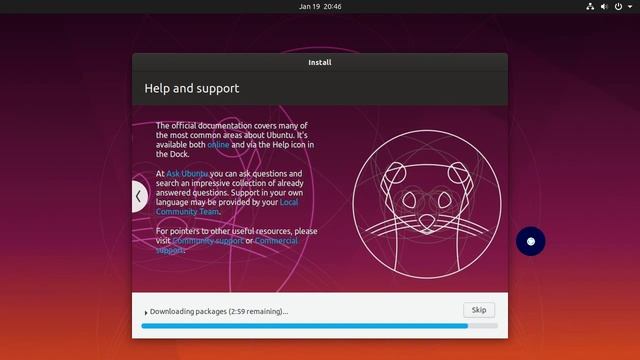The width and height of the screenshot is (640, 360).
Task: Click the Install window title bar
Action: tap(320, 62)
